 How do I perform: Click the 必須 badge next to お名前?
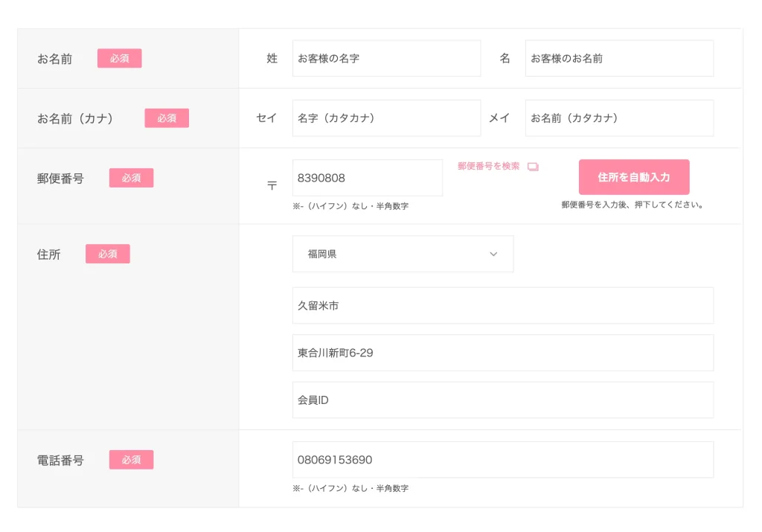119,58
